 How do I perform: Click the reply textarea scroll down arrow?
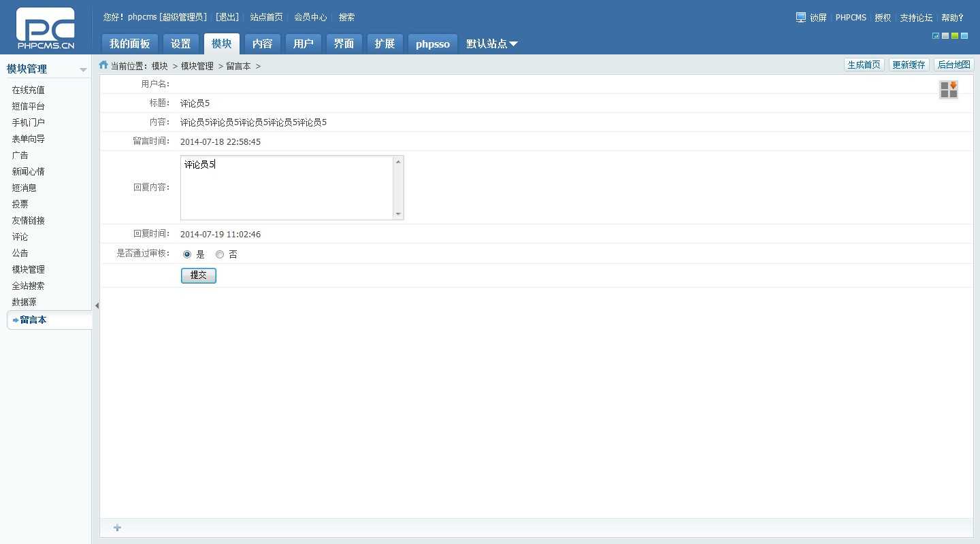[398, 214]
